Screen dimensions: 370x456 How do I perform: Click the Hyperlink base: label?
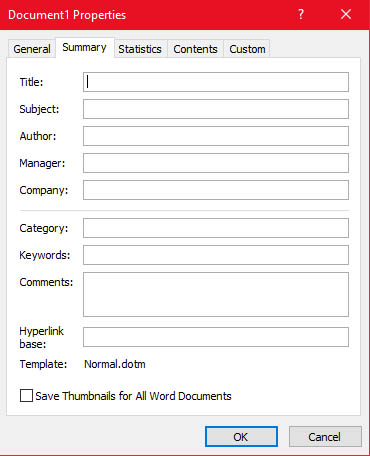tap(42, 337)
